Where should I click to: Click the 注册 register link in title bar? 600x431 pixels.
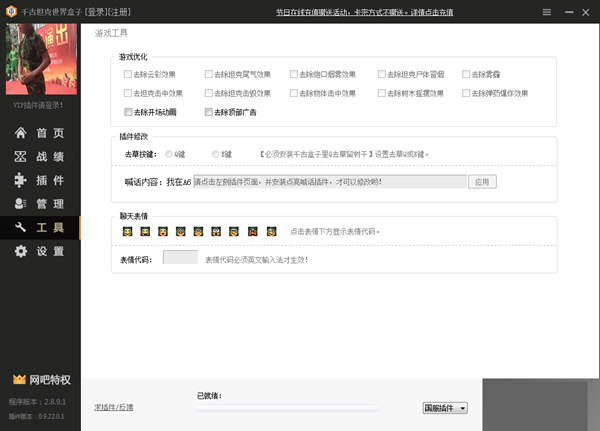tap(119, 12)
